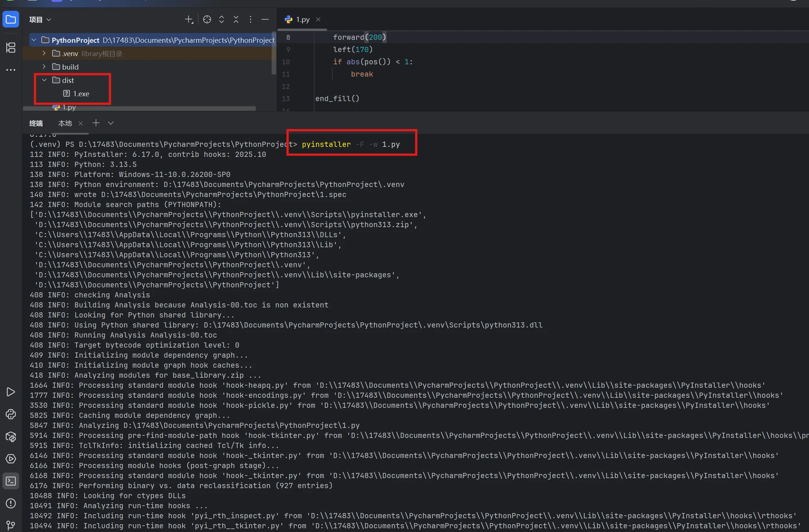The image size is (809, 532).
Task: Collapse the dist folder in Project tree
Action: 44,80
